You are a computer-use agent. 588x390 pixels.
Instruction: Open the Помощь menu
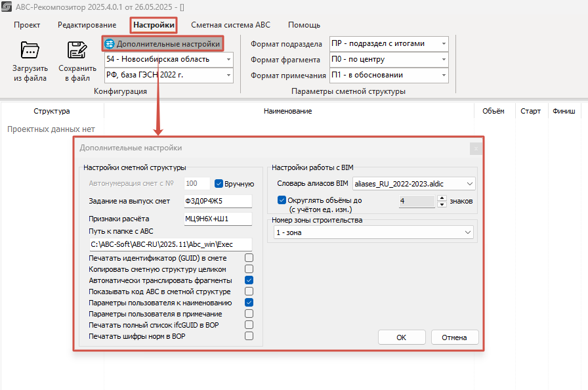(304, 25)
